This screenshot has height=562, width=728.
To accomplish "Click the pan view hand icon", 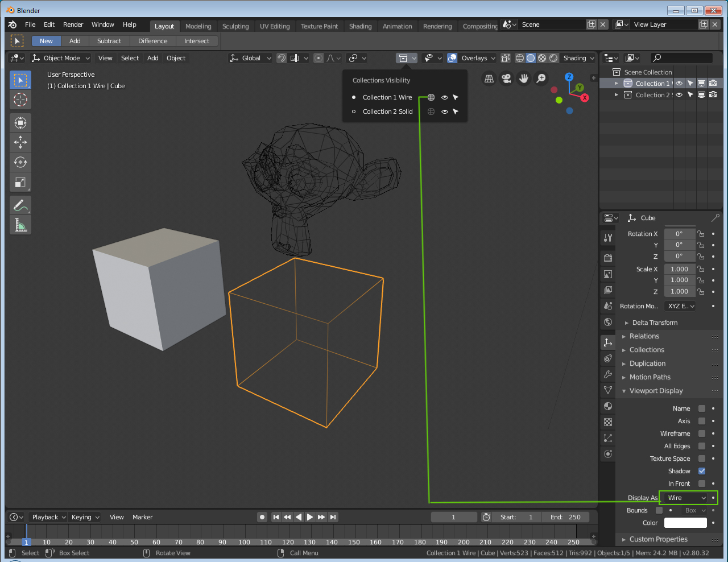I will [524, 78].
